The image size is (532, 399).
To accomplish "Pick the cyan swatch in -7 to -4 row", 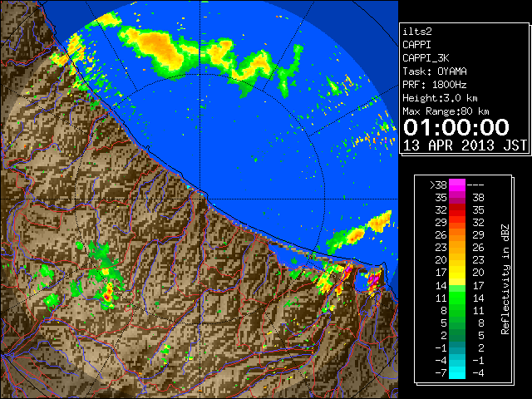I will (x=457, y=372).
